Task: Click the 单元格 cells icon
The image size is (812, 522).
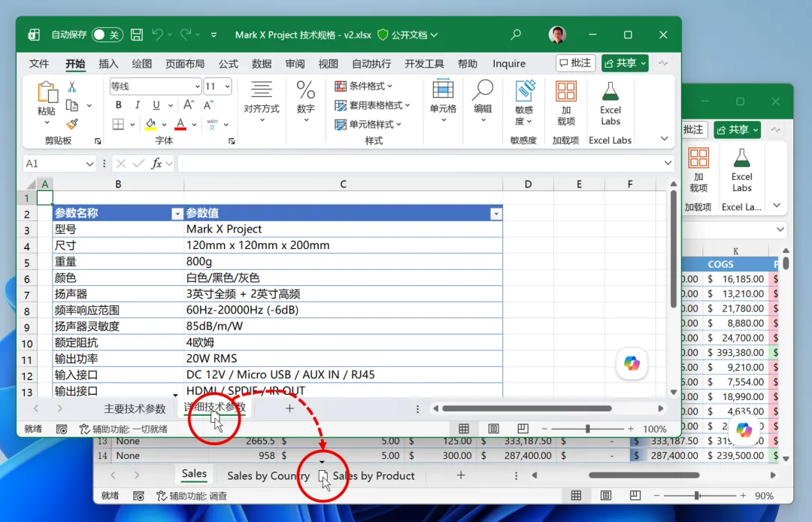Action: (x=444, y=89)
